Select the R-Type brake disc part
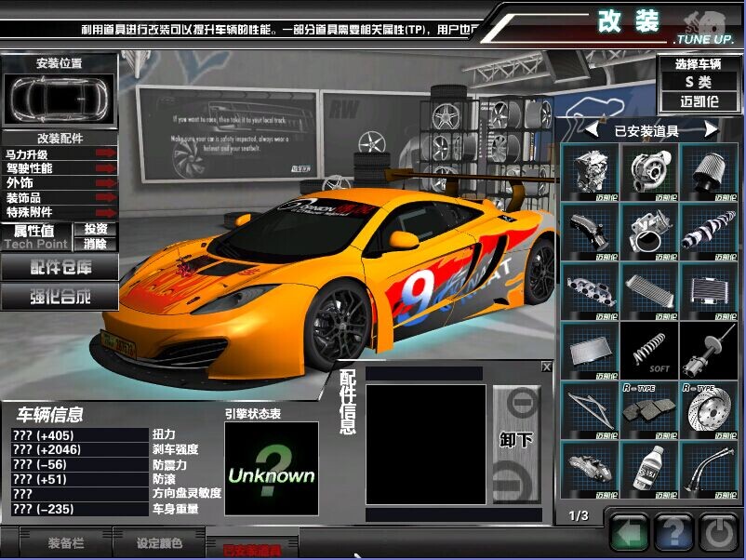 pyautogui.click(x=709, y=410)
